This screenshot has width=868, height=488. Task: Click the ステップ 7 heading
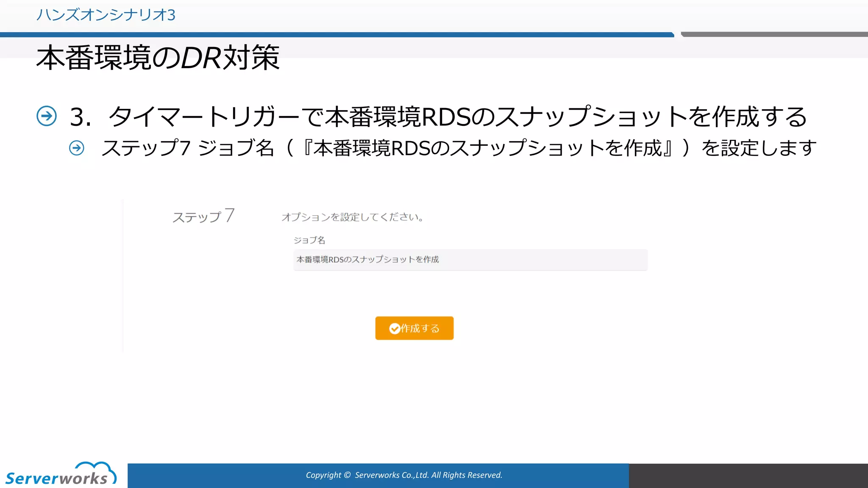pyautogui.click(x=203, y=216)
